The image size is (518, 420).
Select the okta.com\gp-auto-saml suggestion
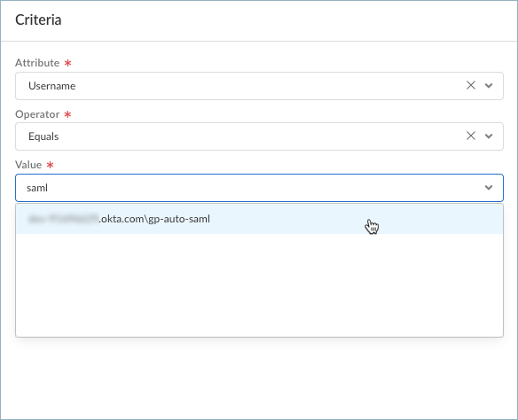coord(259,219)
